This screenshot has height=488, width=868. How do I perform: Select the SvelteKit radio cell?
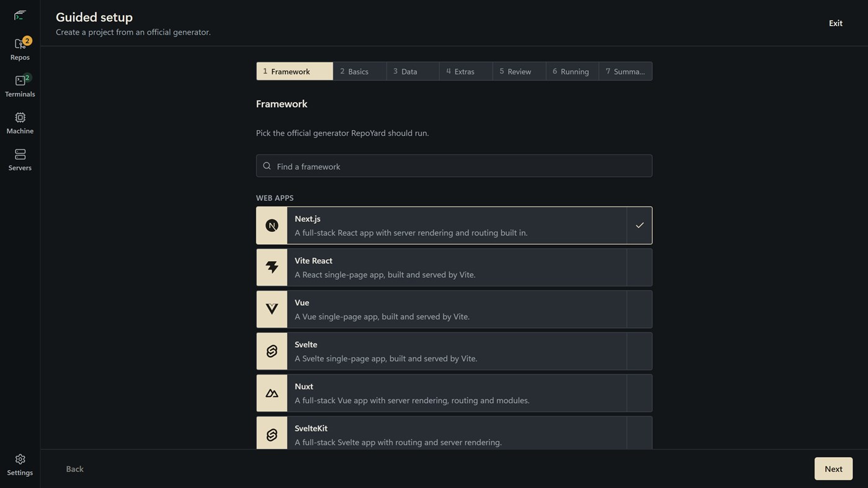[640, 433]
